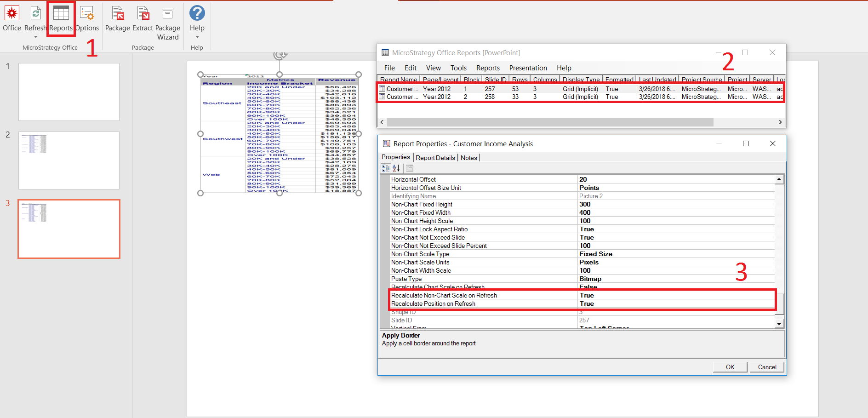The height and width of the screenshot is (418, 868).
Task: Switch to the Report Details tab
Action: pos(435,158)
